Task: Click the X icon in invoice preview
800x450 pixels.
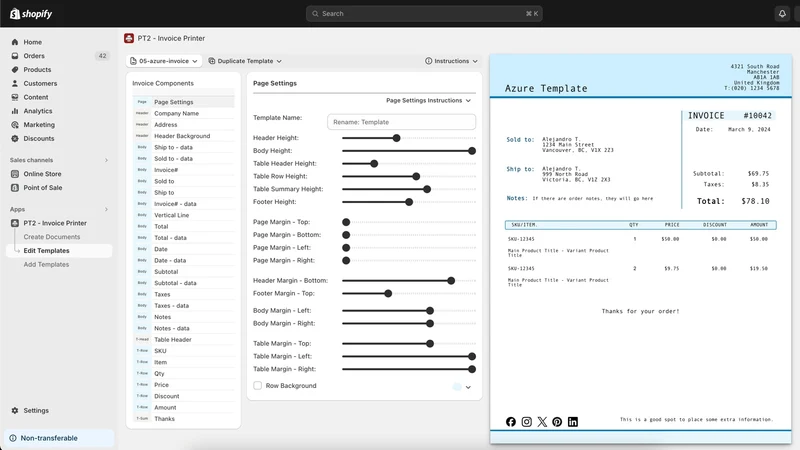Action: 542,421
